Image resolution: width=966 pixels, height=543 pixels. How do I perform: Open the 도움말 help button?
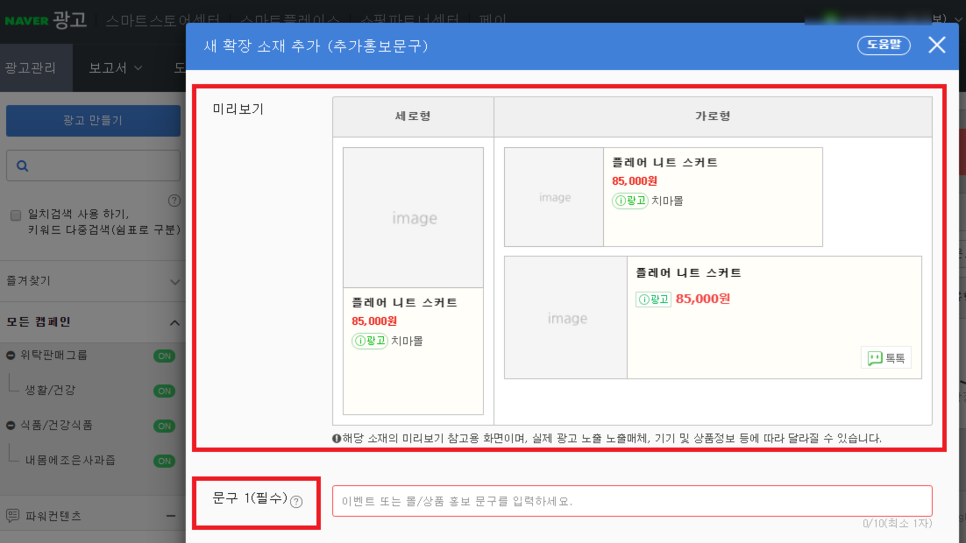[x=883, y=45]
